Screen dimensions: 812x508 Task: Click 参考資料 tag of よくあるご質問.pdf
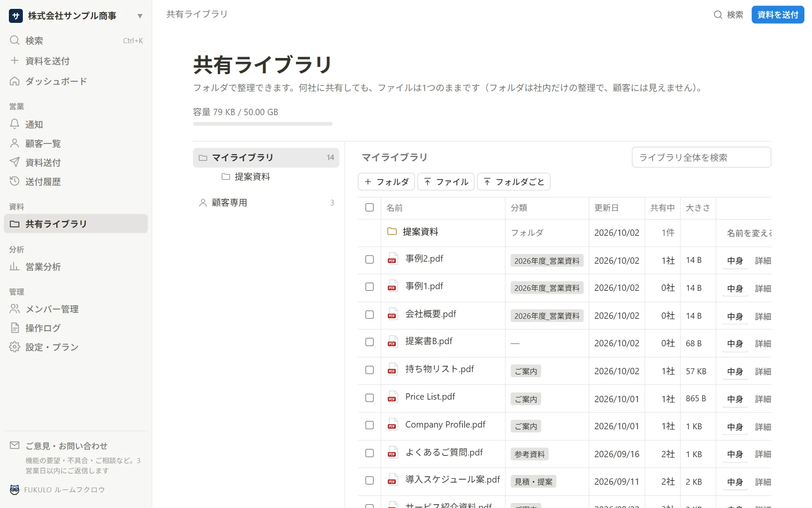529,454
